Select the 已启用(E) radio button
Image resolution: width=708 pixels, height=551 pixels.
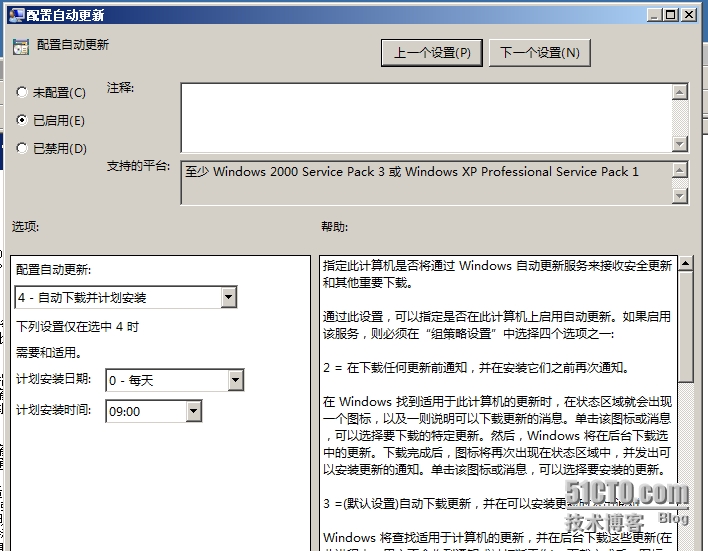pyautogui.click(x=22, y=120)
